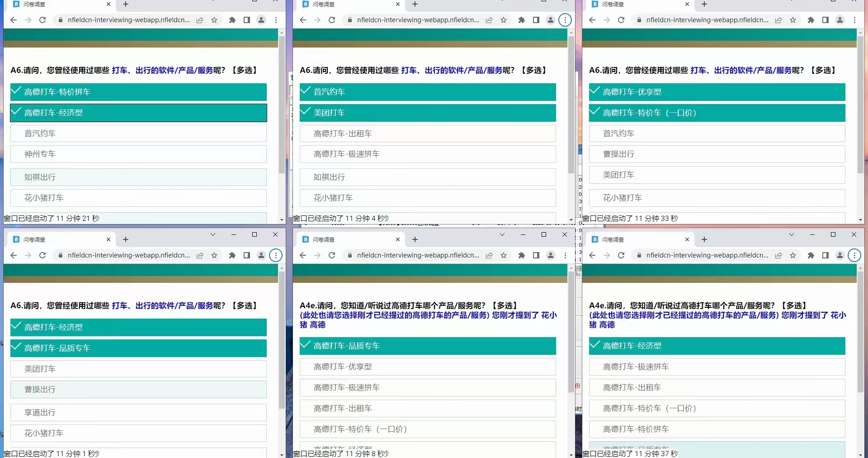Go forward in the bottom-right window
This screenshot has height=458, width=868.
pos(607,255)
